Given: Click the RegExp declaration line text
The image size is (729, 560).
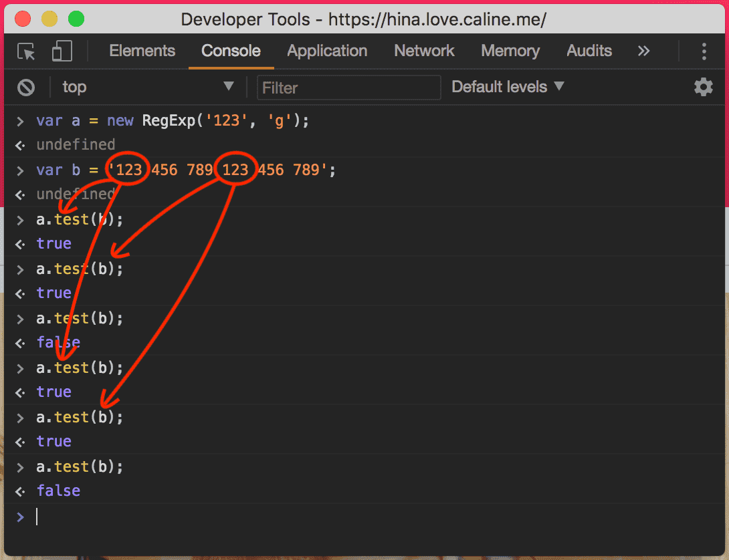Looking at the screenshot, I should (x=173, y=121).
